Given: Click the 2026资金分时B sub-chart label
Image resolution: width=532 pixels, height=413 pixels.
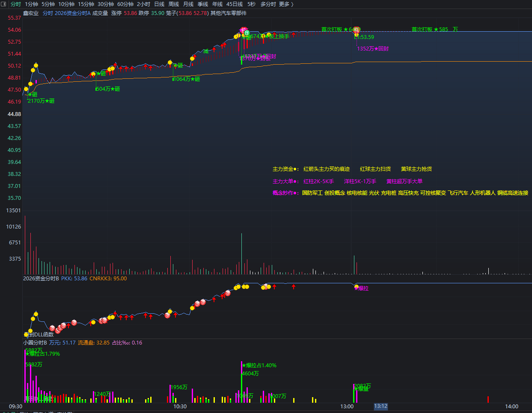Looking at the screenshot, I should [41, 279].
